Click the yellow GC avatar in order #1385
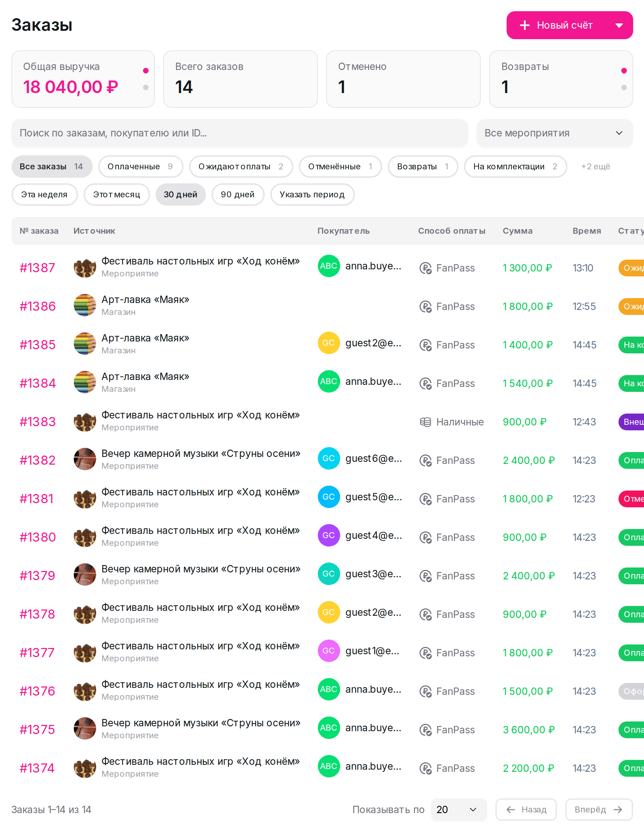The height and width of the screenshot is (832, 644). [x=329, y=343]
